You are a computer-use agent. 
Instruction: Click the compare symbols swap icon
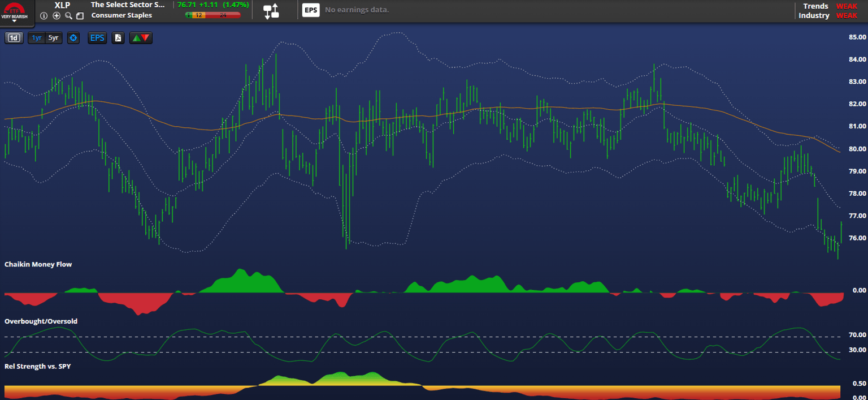pyautogui.click(x=271, y=11)
